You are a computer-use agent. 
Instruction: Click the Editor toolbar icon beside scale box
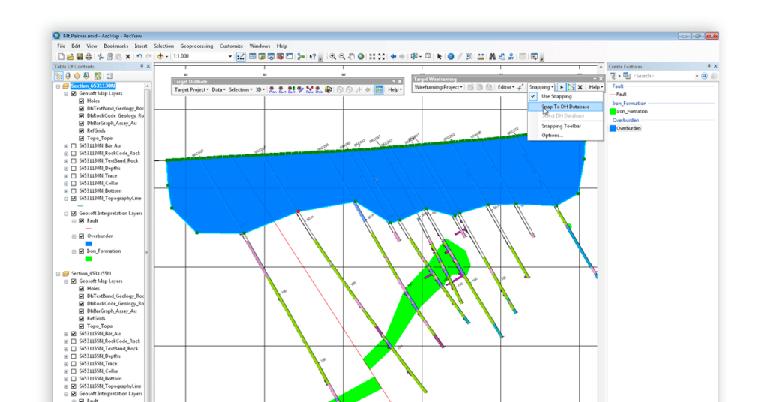tap(240, 57)
